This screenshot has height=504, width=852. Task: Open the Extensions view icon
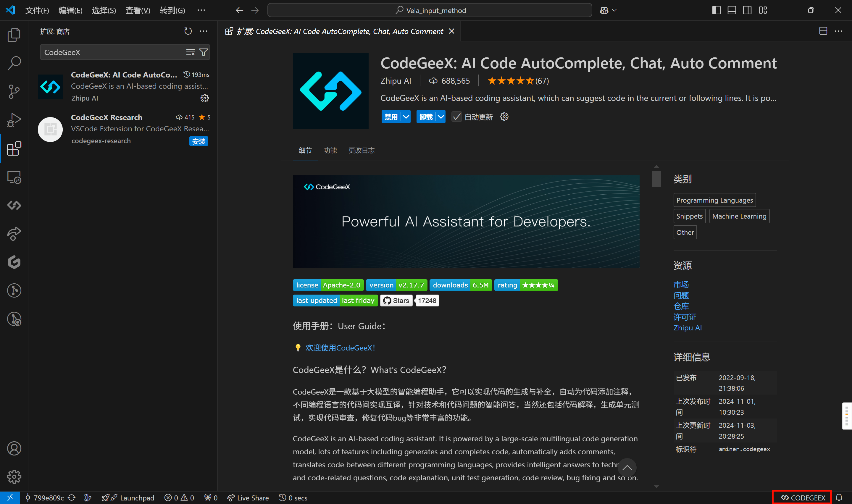pos(14,149)
